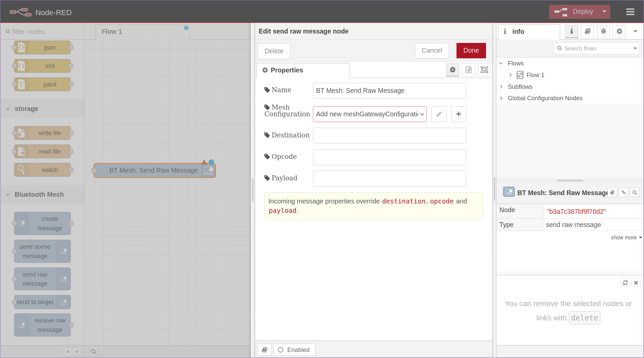
Task: Open the Add new meshGatewayConfiguration dropdown
Action: [x=369, y=114]
